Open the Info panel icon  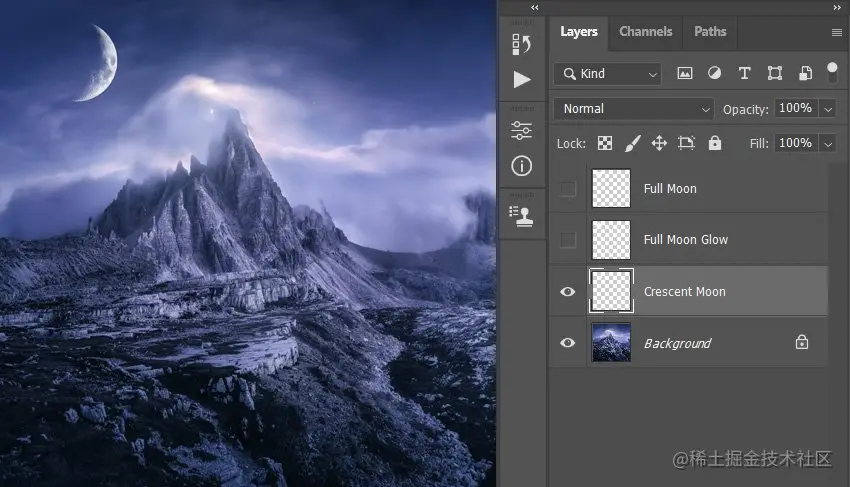[x=521, y=166]
